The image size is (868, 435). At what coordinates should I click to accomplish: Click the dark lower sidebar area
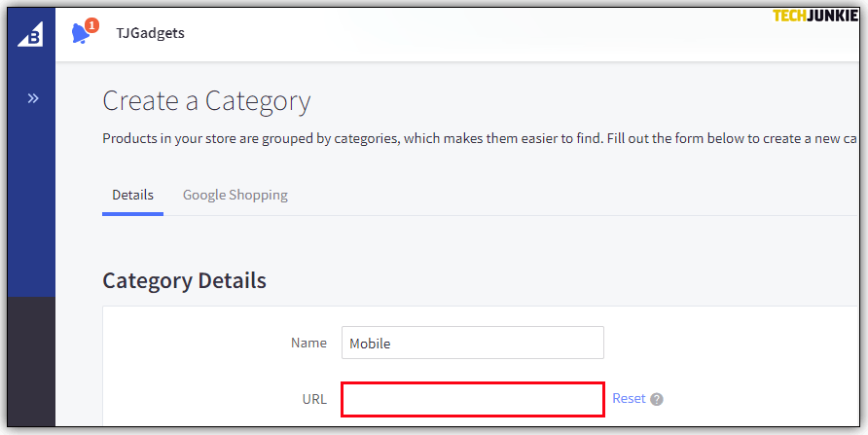pos(31,360)
